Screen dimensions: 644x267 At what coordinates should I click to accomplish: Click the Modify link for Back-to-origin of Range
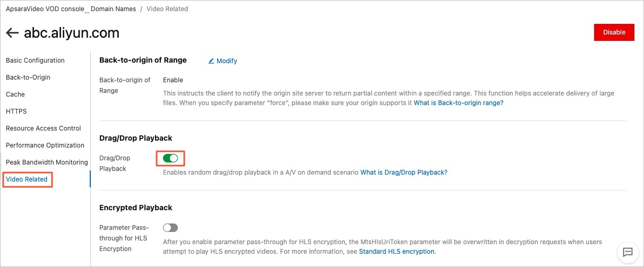(227, 61)
